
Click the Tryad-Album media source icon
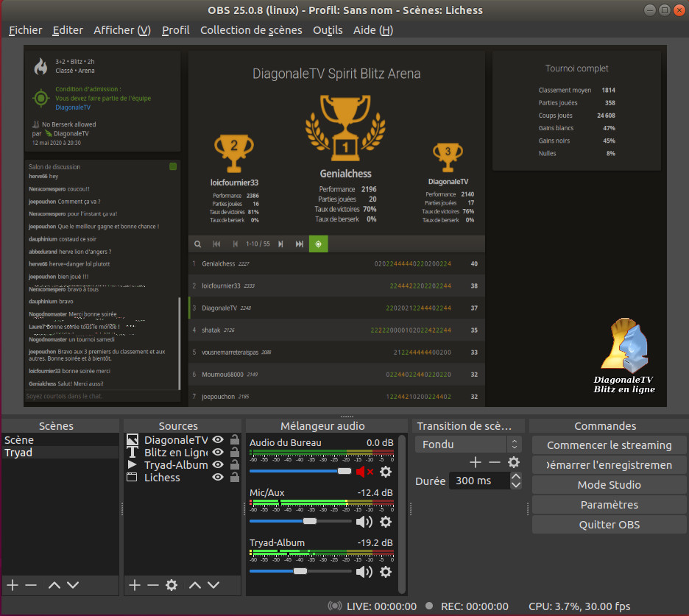pyautogui.click(x=132, y=465)
